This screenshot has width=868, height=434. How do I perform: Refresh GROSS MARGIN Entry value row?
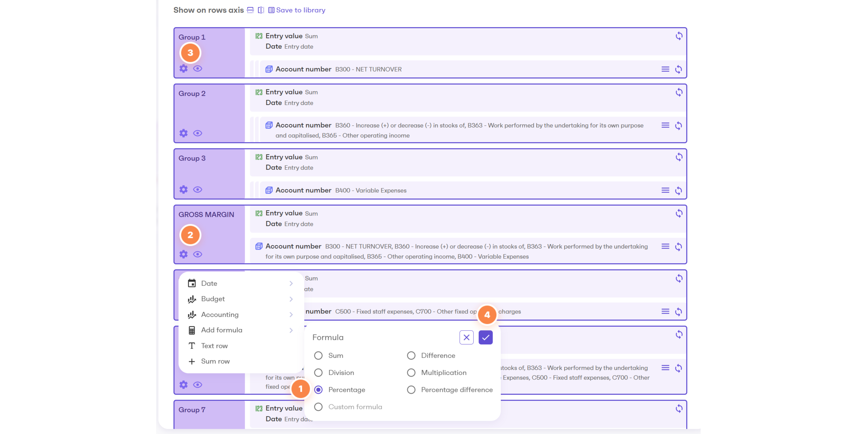(x=679, y=213)
